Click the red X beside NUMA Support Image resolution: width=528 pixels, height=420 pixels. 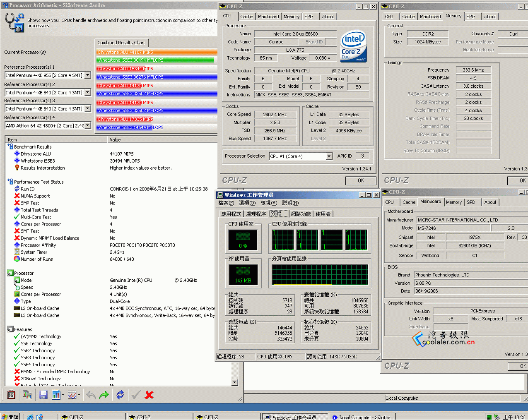tap(17, 196)
